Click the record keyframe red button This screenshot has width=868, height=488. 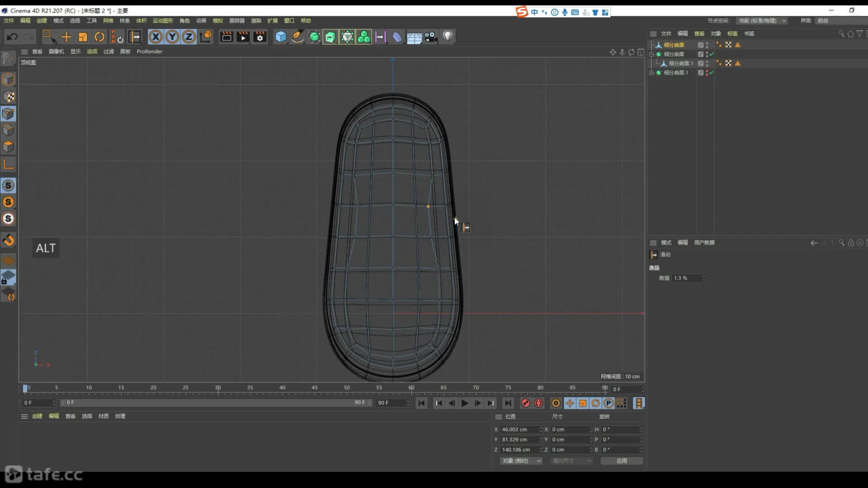[525, 403]
